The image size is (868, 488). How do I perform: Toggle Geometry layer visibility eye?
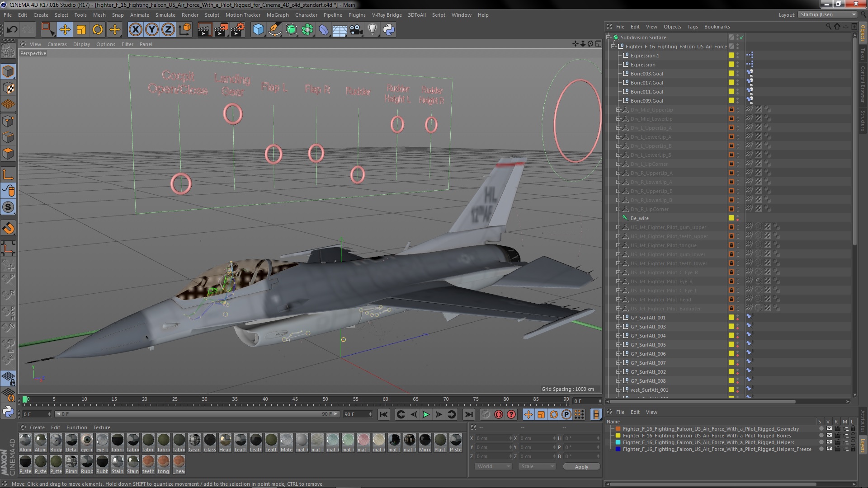pos(829,429)
